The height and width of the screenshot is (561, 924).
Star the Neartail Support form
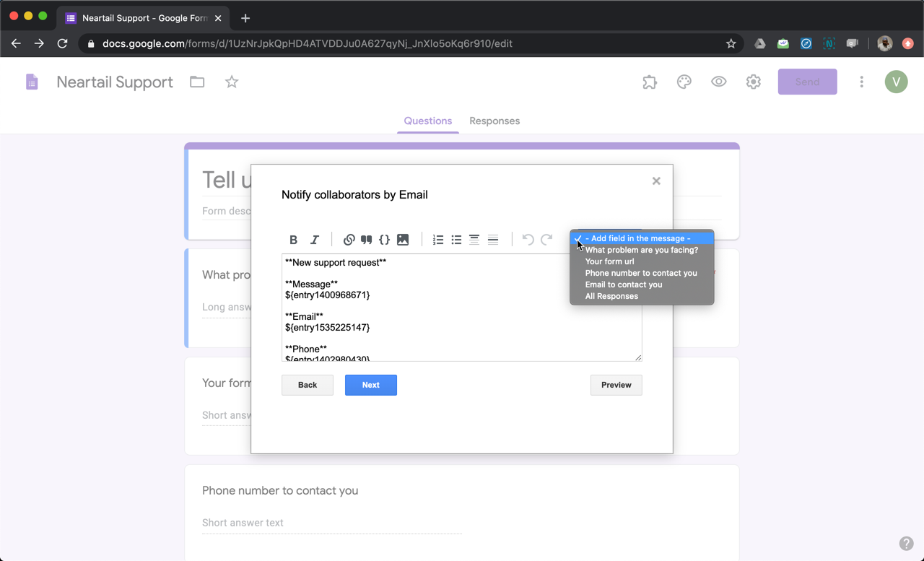pyautogui.click(x=232, y=82)
